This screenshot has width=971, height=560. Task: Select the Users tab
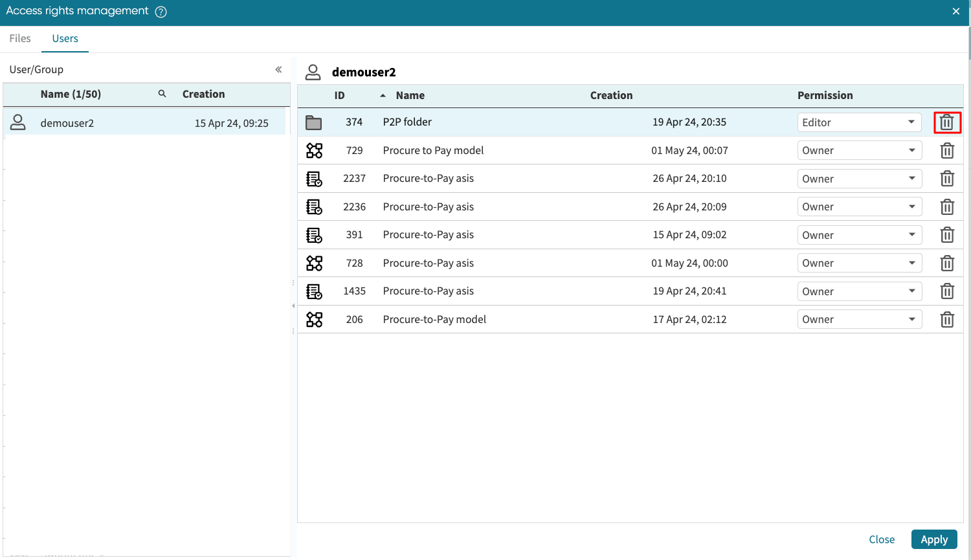coord(65,38)
